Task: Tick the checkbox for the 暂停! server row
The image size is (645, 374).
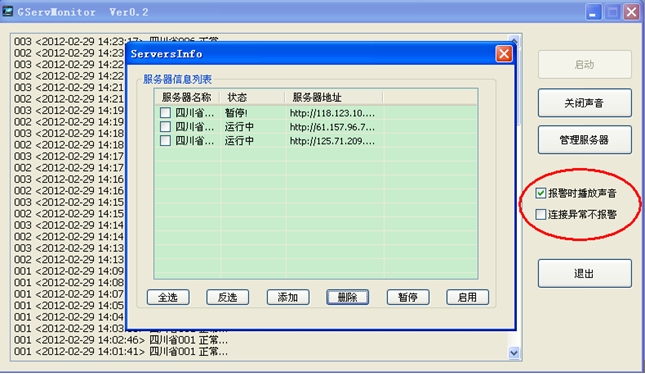Action: point(165,113)
